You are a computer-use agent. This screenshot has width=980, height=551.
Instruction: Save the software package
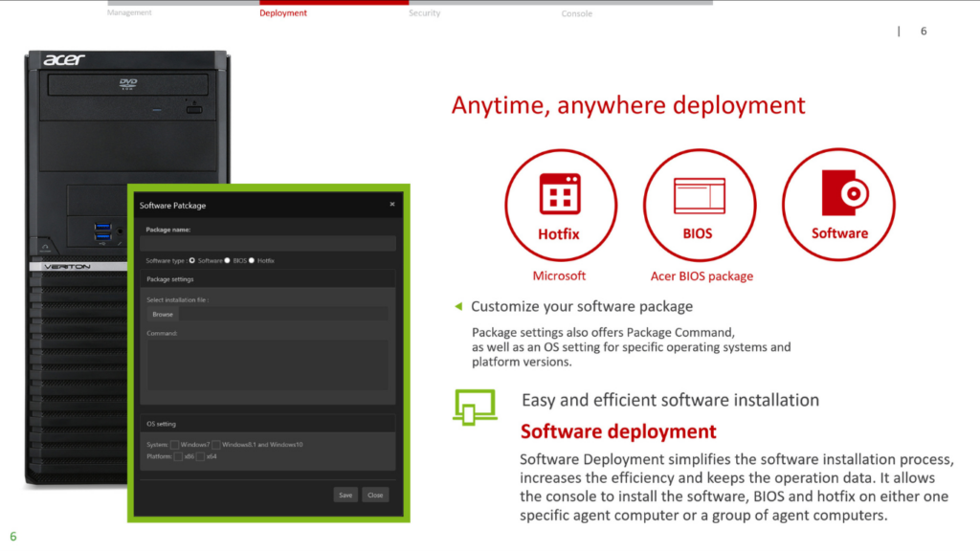345,495
